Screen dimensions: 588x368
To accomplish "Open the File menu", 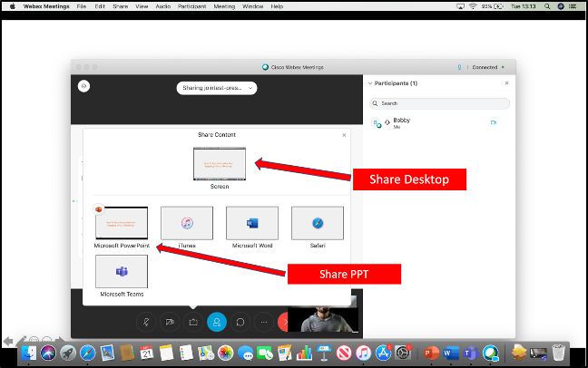I will click(x=82, y=6).
